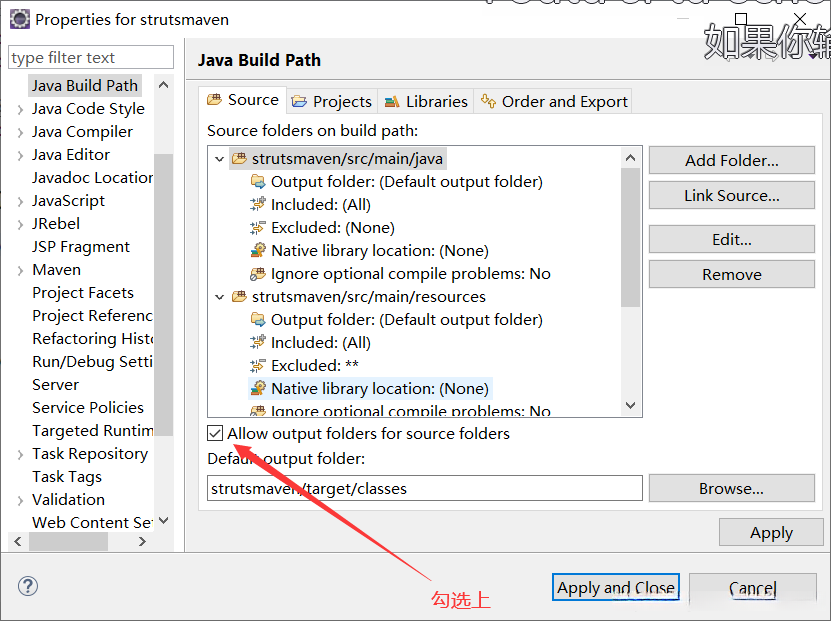Expand the Java Compiler category

(x=20, y=132)
